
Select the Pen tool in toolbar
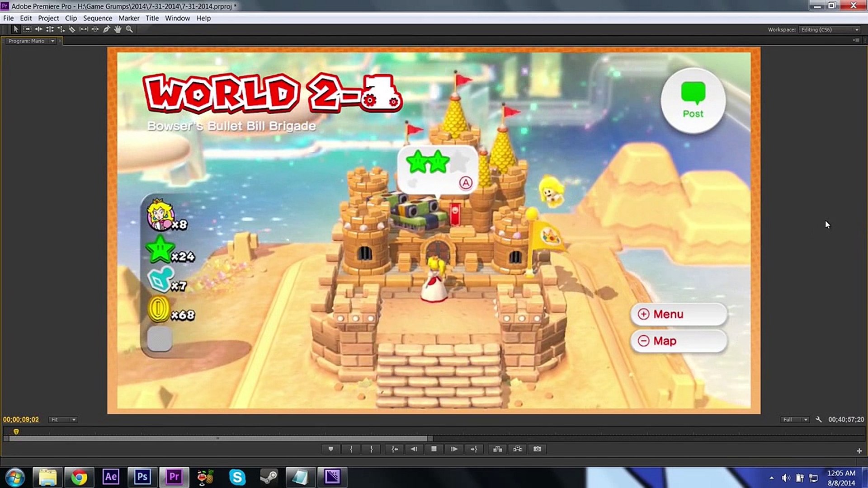106,29
